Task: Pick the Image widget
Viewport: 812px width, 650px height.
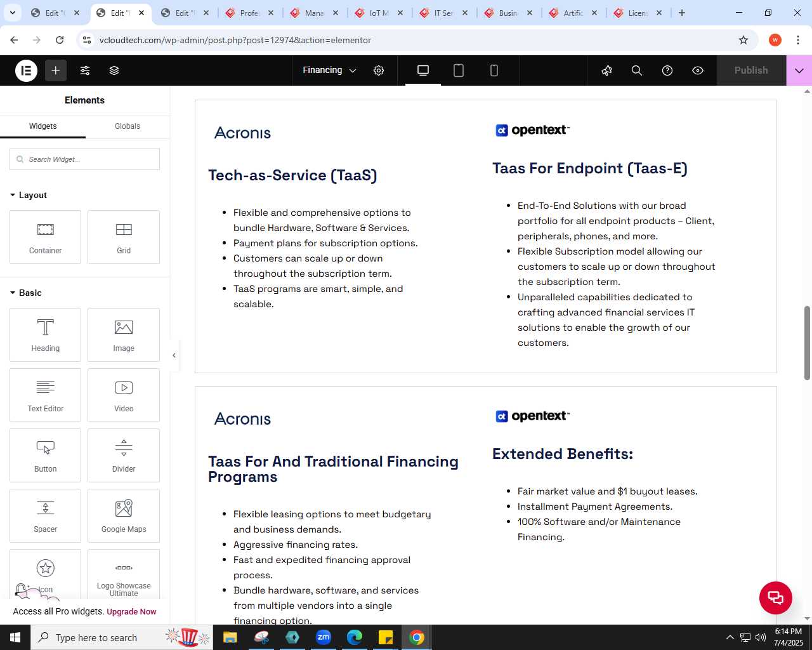Action: coord(124,335)
